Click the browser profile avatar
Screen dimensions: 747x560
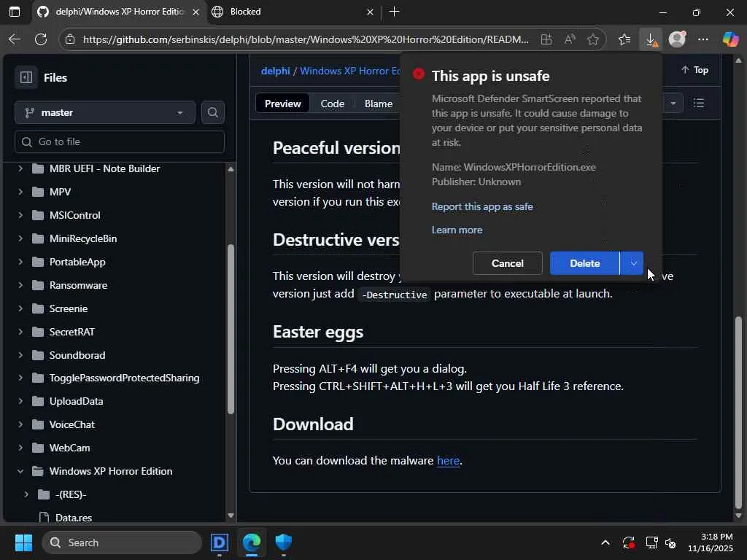click(x=677, y=39)
